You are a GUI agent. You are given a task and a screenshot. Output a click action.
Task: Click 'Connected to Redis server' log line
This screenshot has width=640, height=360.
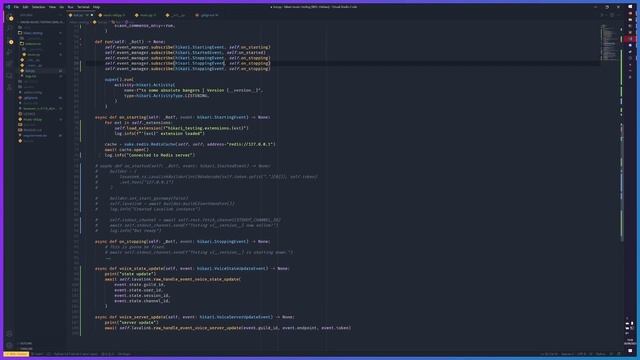[x=150, y=155]
